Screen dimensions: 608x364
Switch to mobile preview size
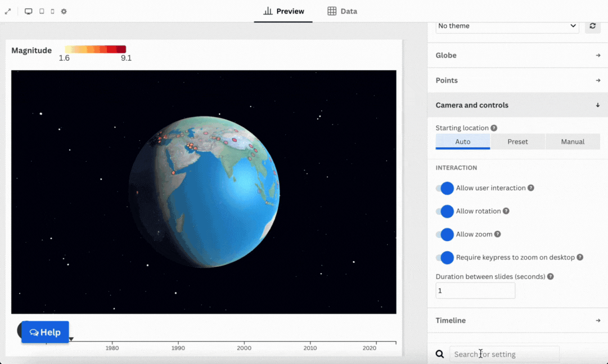point(52,11)
